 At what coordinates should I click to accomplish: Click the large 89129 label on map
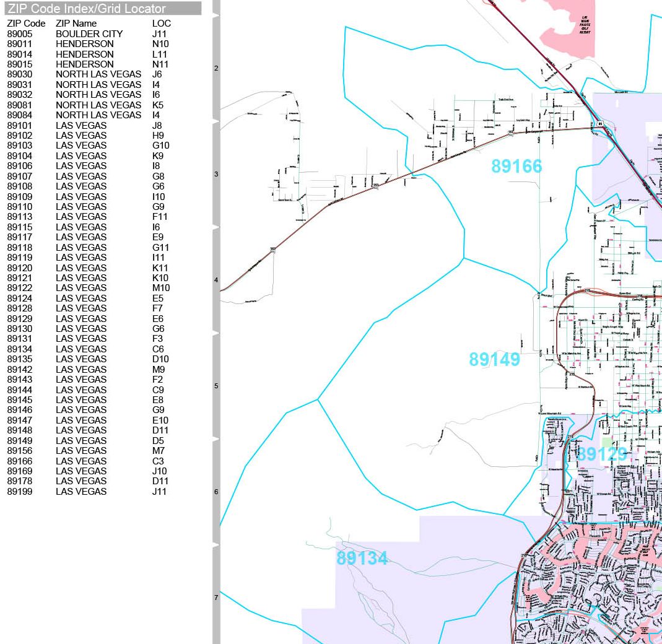pyautogui.click(x=602, y=455)
